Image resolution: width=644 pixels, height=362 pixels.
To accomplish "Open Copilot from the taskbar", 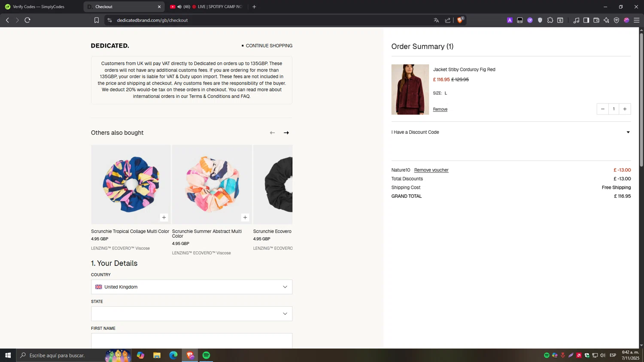I will pos(140,355).
